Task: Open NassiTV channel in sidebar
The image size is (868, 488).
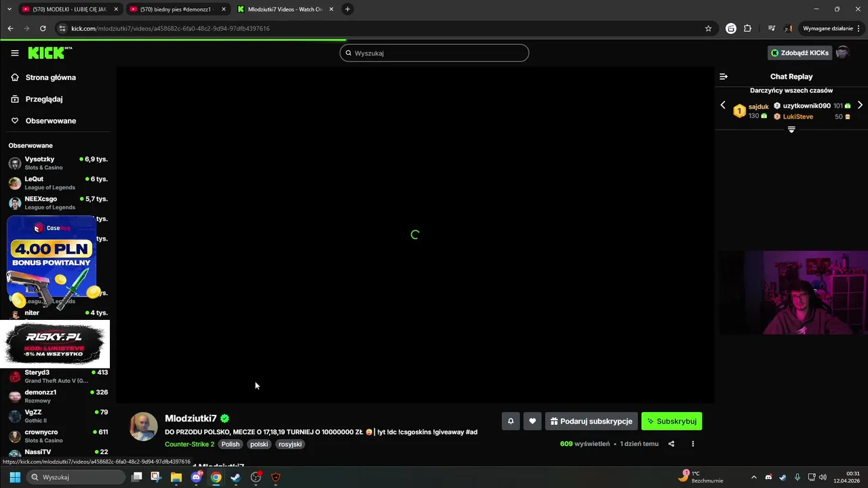Action: pos(58,453)
